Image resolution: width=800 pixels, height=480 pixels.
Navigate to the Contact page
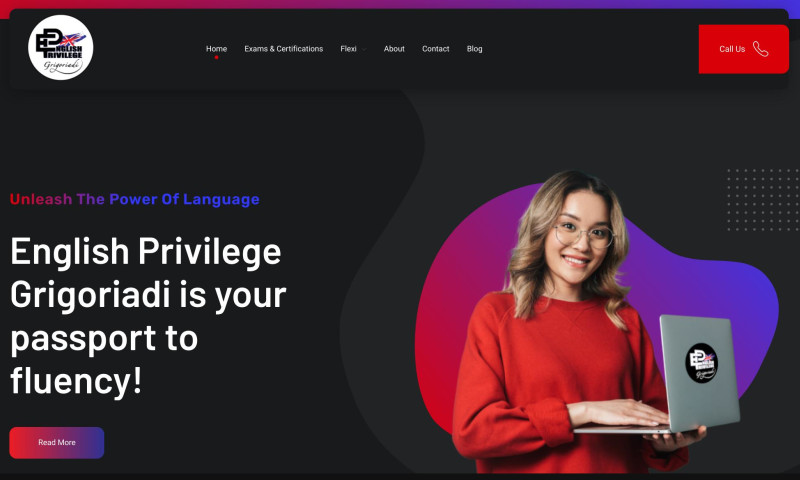[436, 49]
